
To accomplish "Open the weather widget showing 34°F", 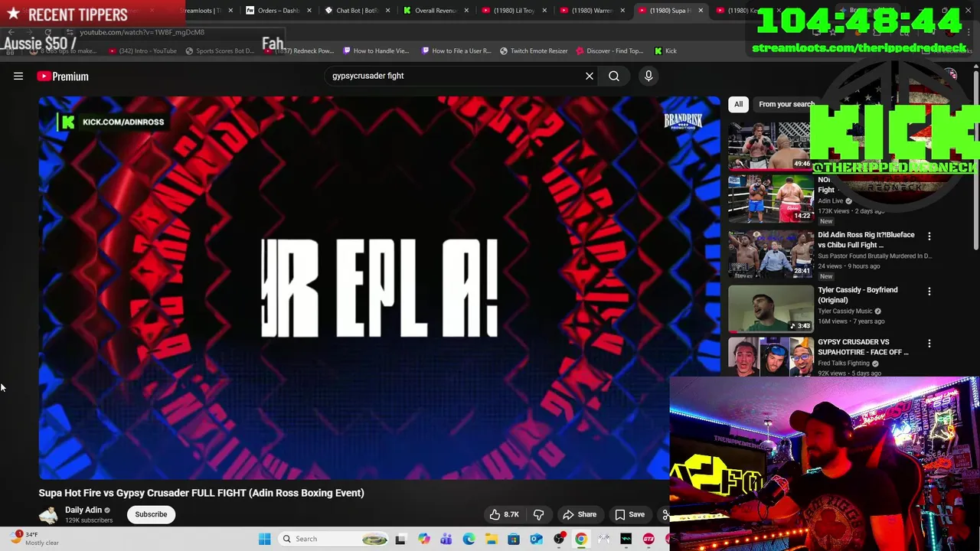I will point(35,539).
